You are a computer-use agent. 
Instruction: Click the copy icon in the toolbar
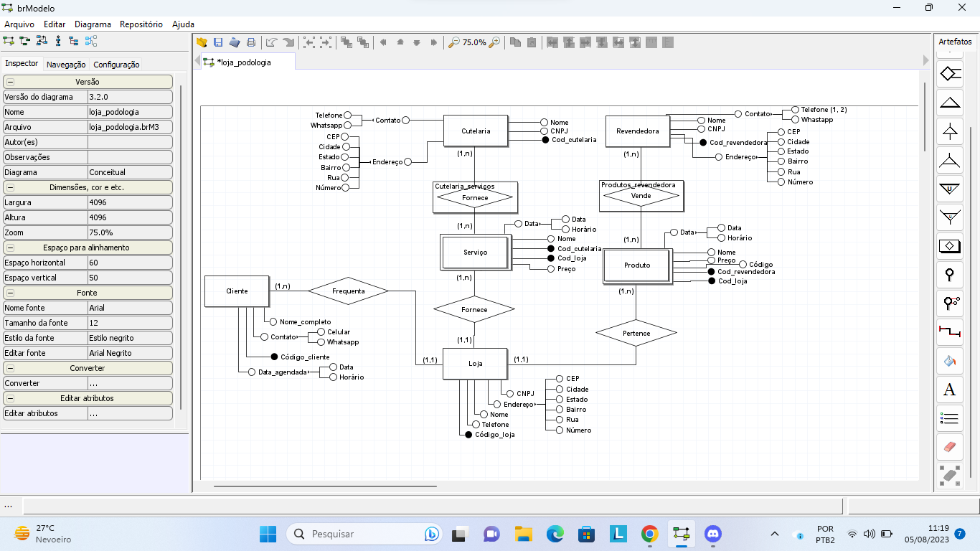[x=515, y=42]
